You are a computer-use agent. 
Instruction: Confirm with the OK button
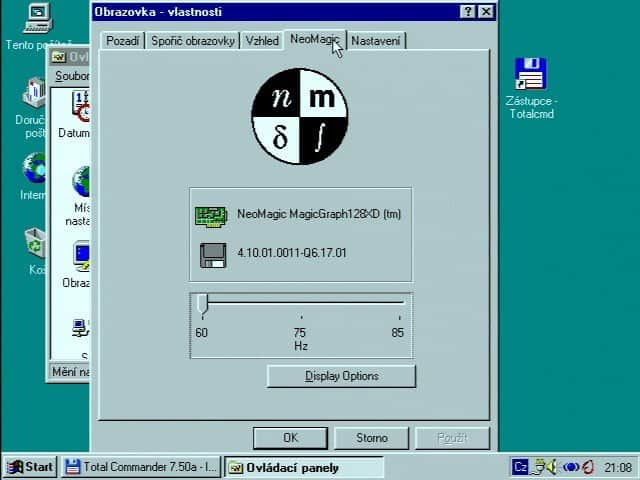tap(290, 438)
